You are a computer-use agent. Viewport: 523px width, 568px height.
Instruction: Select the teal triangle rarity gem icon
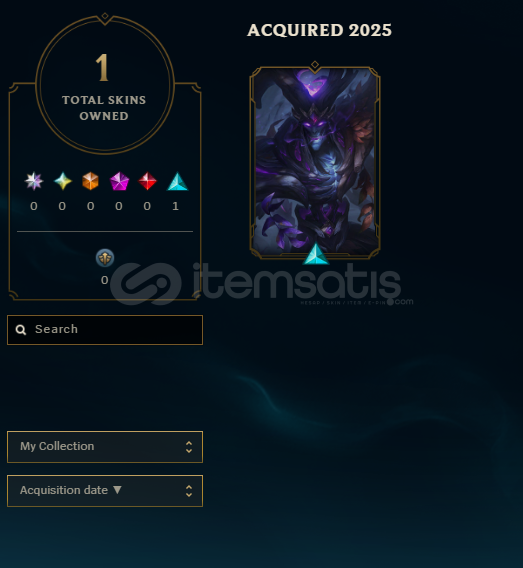pos(177,181)
